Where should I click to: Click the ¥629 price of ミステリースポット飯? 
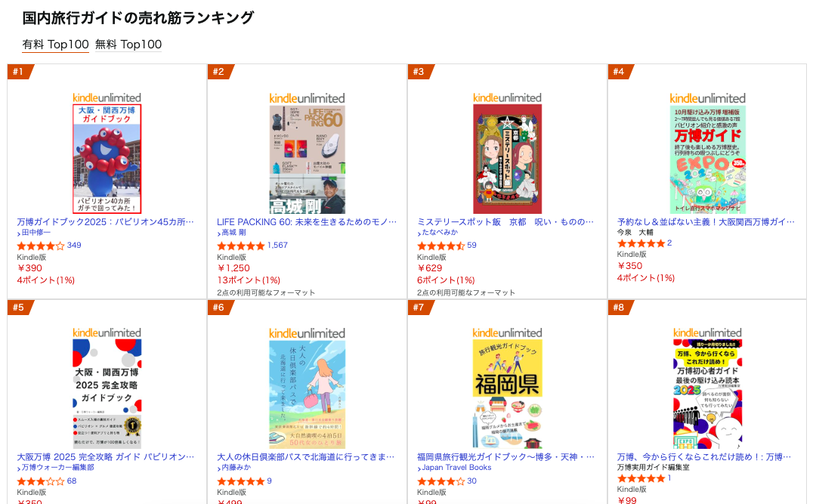tap(430, 268)
